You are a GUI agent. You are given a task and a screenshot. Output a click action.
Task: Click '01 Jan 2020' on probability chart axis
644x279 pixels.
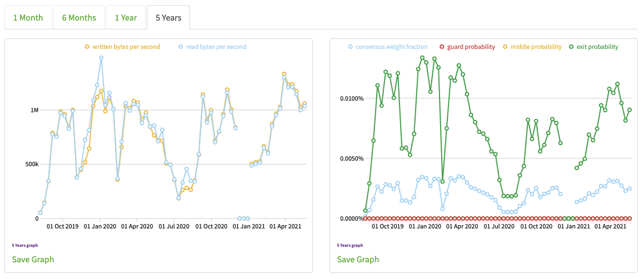[425, 226]
